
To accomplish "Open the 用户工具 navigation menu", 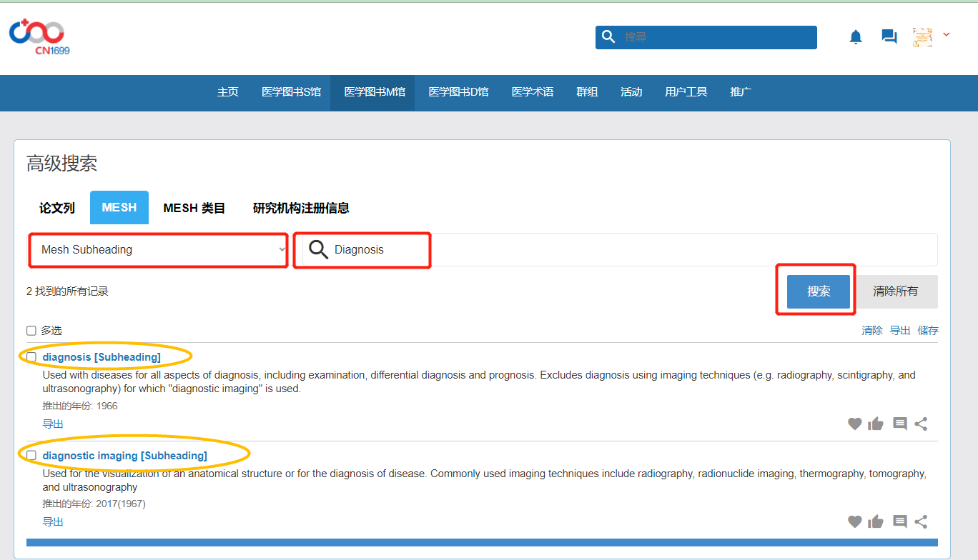I will [x=686, y=92].
